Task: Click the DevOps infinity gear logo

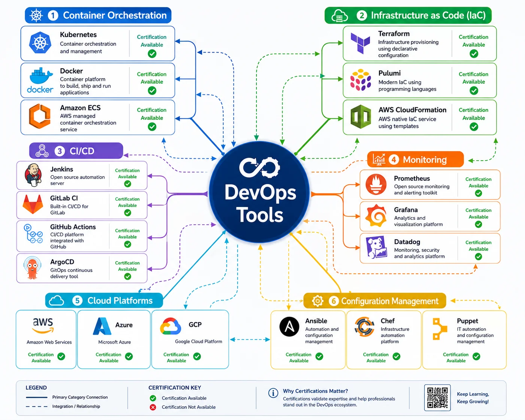Action: (259, 167)
